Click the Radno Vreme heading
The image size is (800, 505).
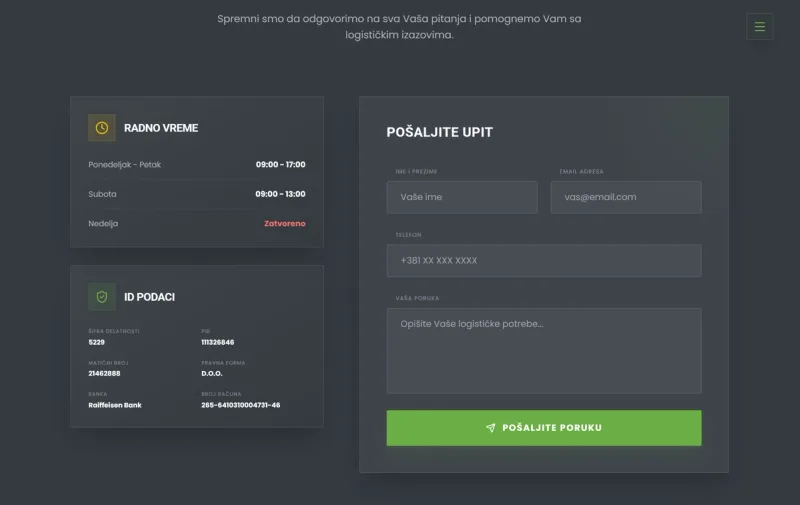point(161,128)
